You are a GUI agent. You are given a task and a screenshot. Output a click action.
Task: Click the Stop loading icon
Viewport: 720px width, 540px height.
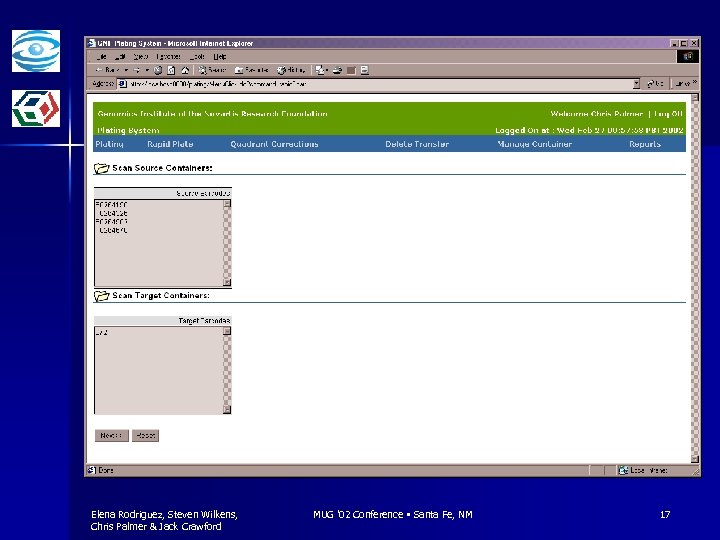coord(158,70)
